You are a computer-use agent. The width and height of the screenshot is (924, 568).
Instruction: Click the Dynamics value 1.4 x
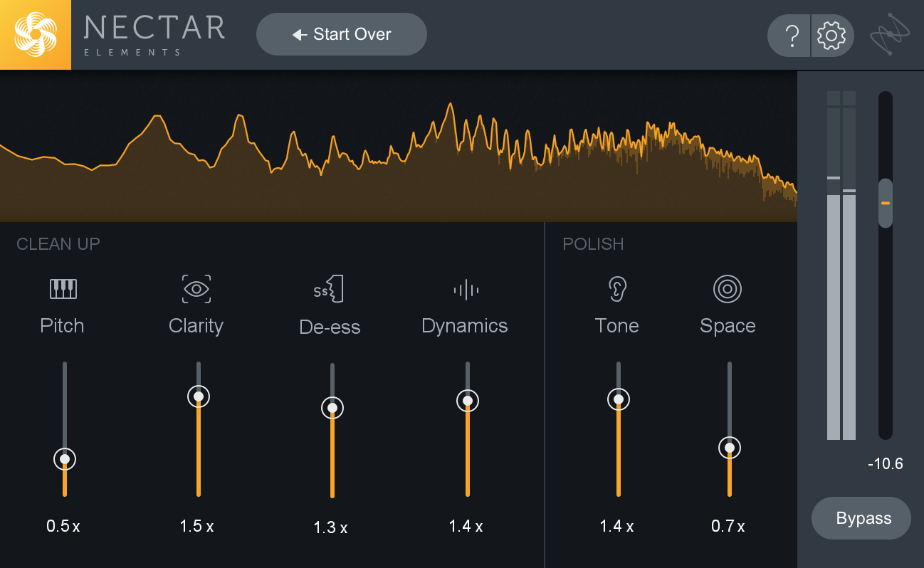(466, 527)
